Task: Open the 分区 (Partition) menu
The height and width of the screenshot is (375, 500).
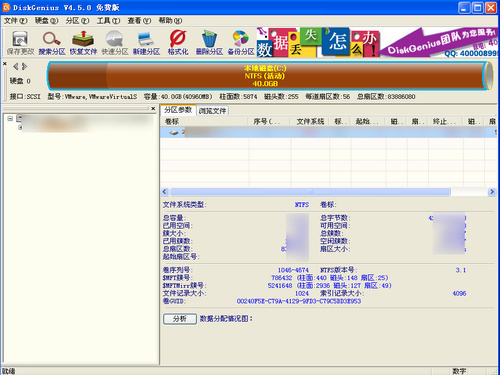Action: point(77,21)
